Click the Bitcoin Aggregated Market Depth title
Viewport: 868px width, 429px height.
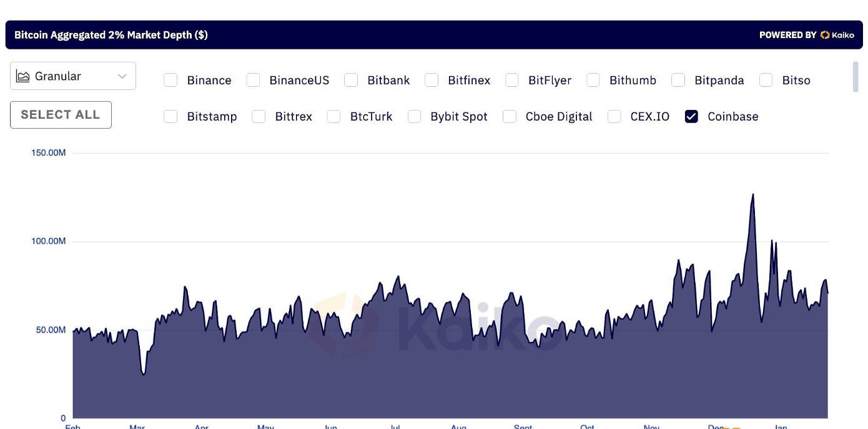(111, 35)
